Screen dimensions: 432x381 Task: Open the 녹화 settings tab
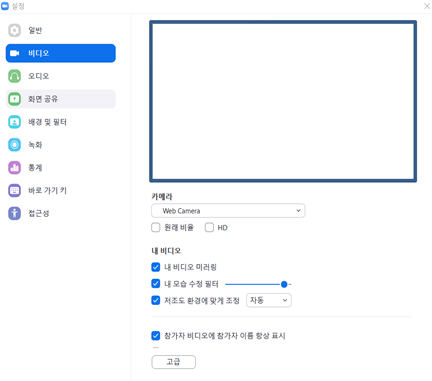pos(61,145)
